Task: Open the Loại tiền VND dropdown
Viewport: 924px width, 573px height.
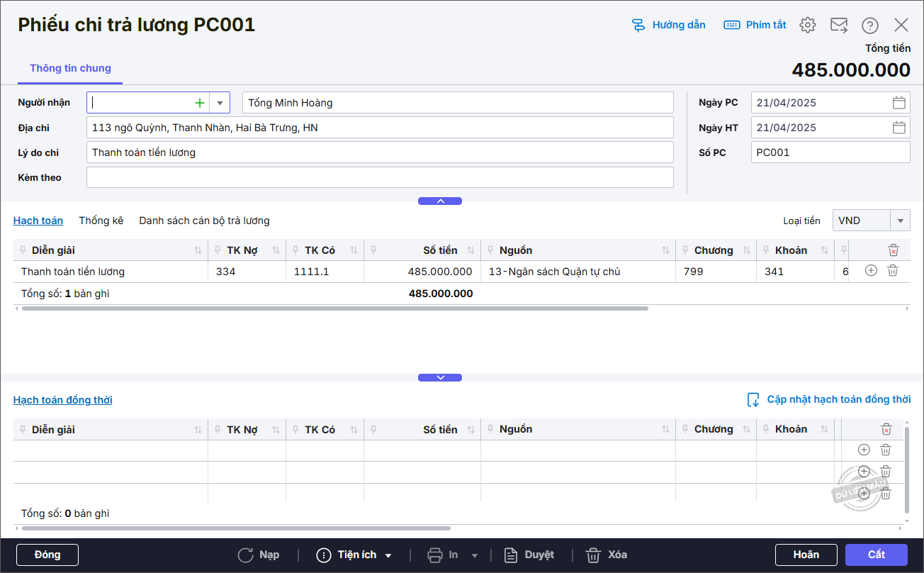Action: tap(900, 221)
